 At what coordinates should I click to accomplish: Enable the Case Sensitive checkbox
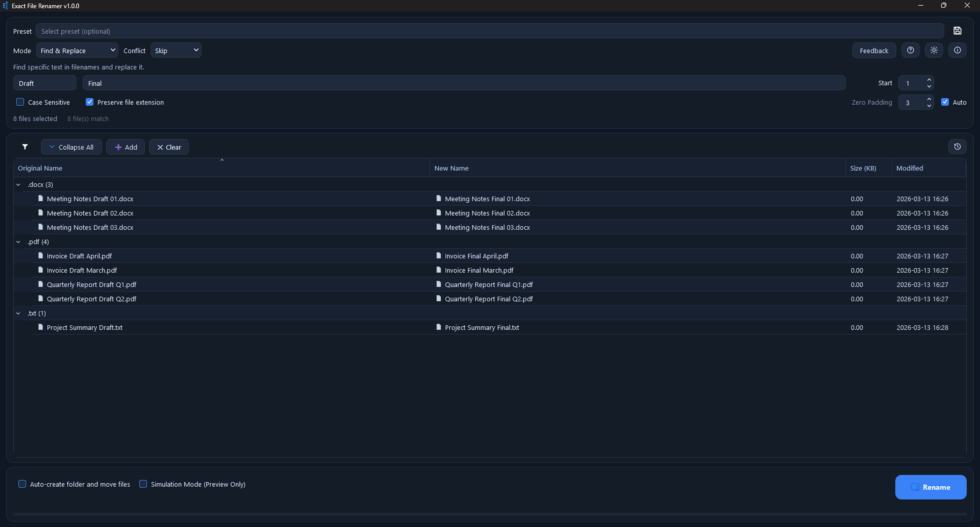pyautogui.click(x=20, y=102)
